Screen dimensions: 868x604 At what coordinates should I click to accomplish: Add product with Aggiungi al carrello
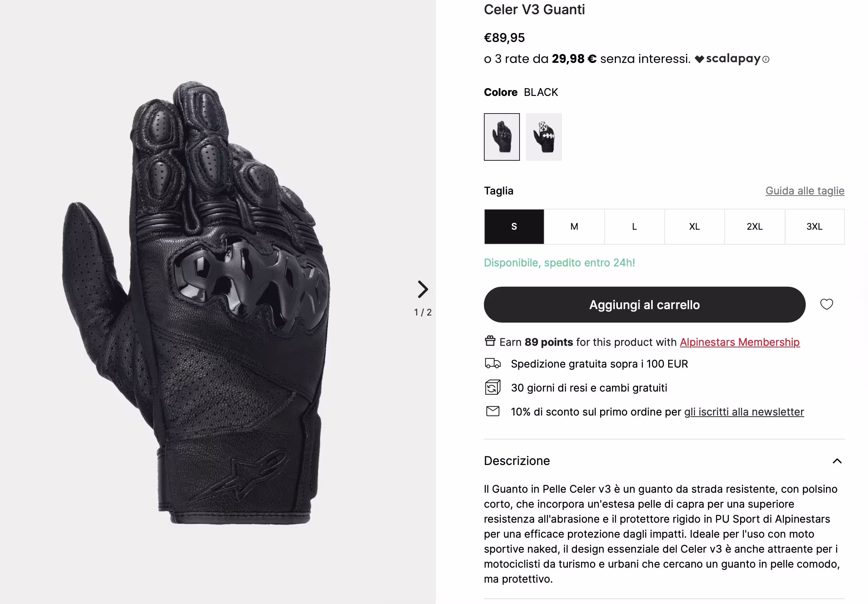tap(644, 305)
